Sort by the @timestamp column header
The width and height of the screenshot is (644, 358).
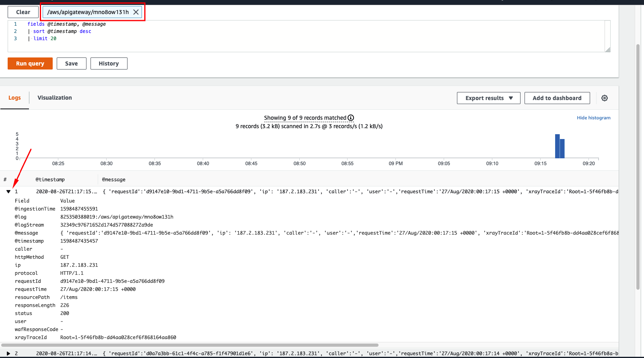[50, 180]
